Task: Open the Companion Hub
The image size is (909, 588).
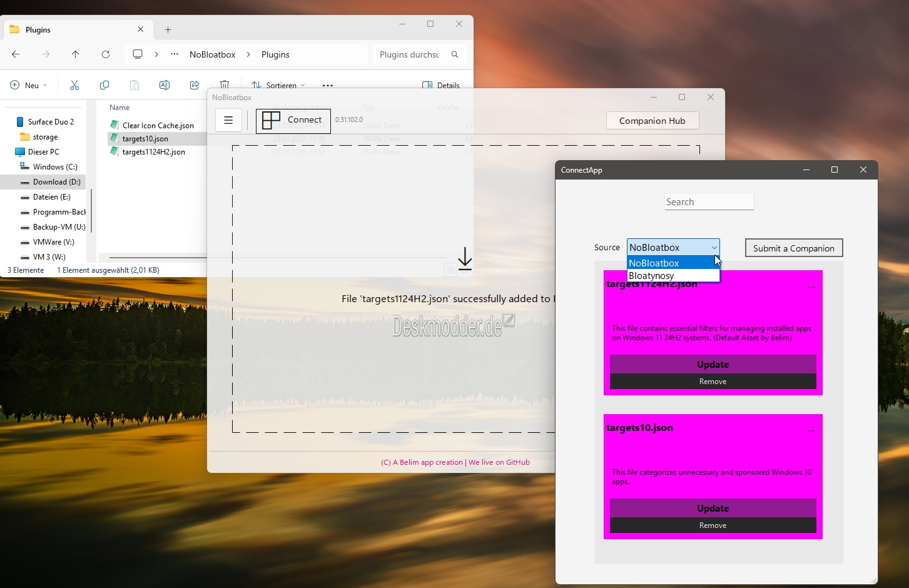Action: pyautogui.click(x=653, y=121)
